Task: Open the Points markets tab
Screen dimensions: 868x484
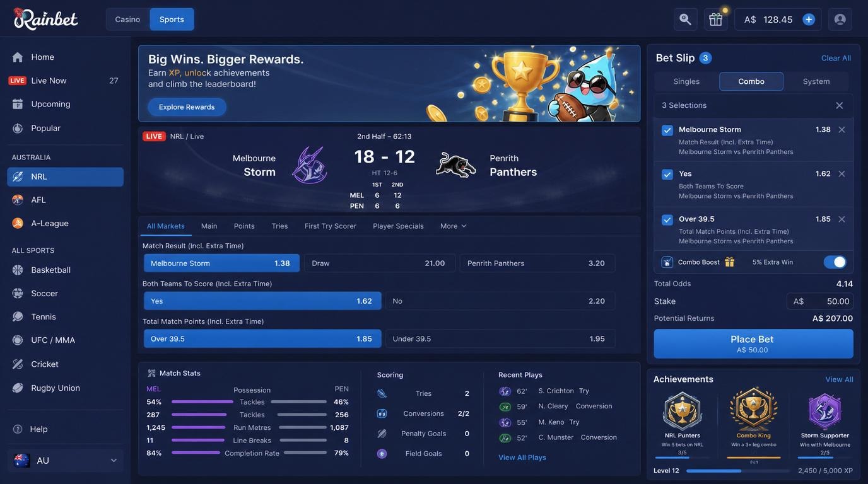Action: tap(244, 226)
